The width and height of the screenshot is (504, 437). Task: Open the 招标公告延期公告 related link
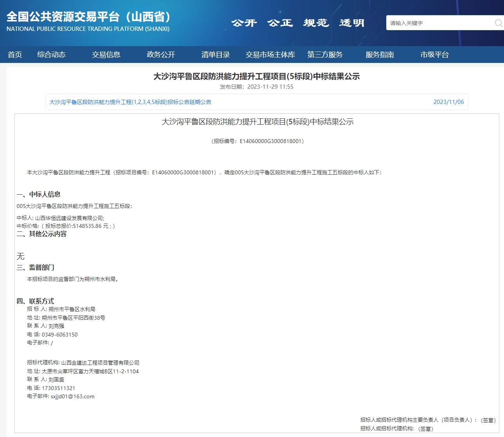click(130, 102)
